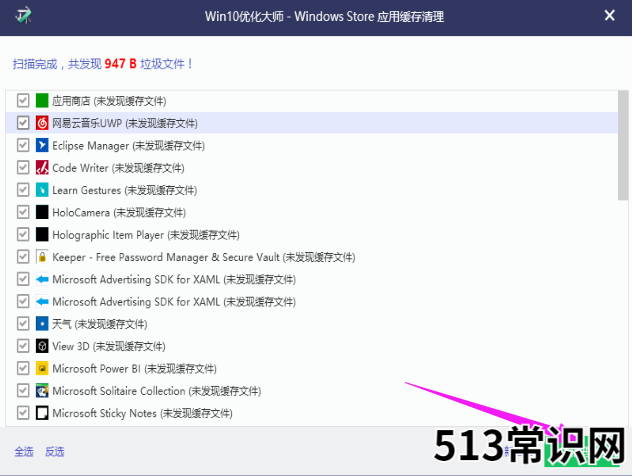Screen dimensions: 635x476
Task: Uncheck the 应用商店 checkbox
Action: [23, 100]
